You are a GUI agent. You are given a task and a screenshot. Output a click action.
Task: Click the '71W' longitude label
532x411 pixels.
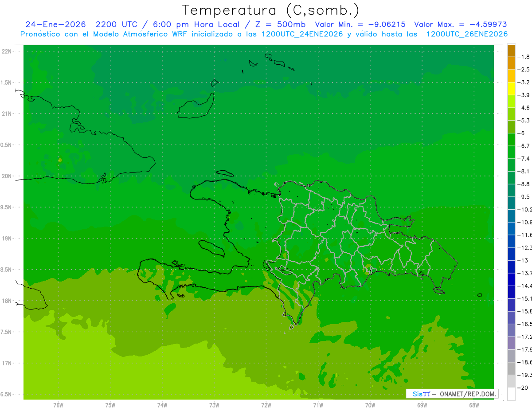[x=318, y=405]
